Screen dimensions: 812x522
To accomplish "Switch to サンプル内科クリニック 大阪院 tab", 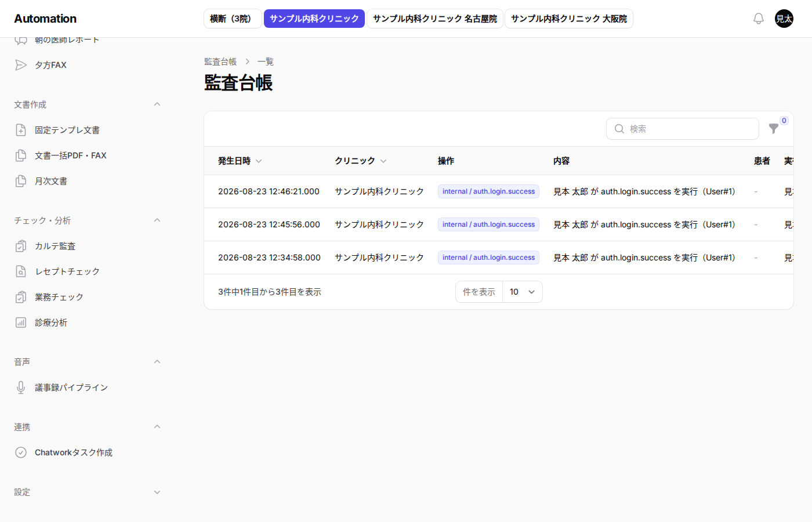I will pos(569,19).
